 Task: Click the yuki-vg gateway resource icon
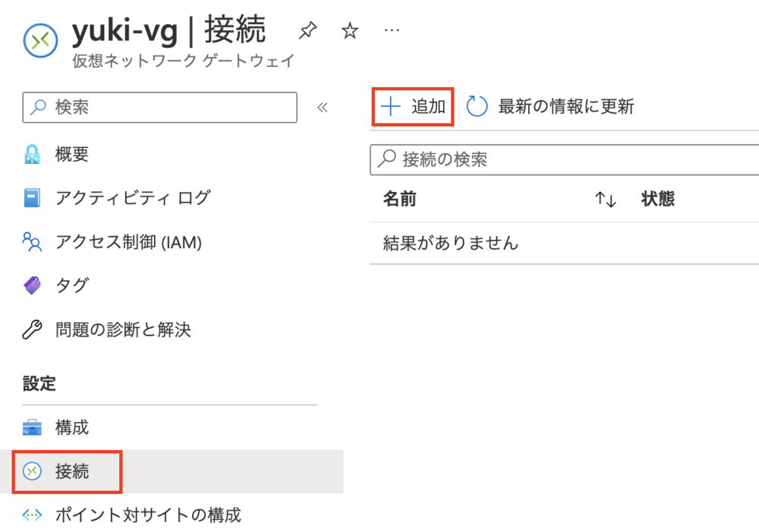click(x=41, y=41)
